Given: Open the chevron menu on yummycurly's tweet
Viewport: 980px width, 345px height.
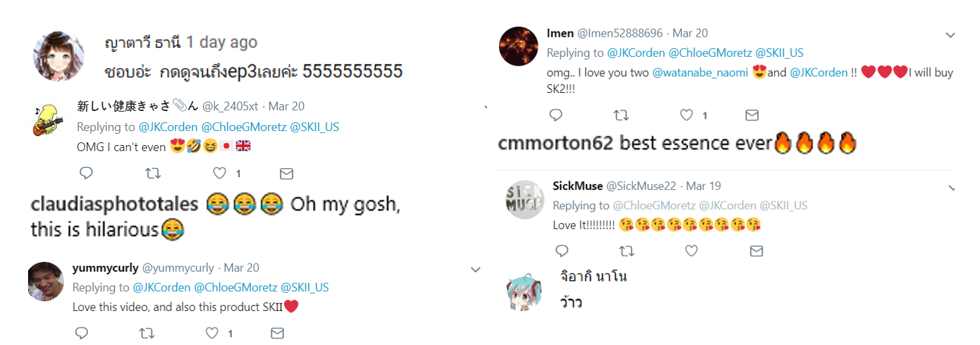Looking at the screenshot, I should [x=476, y=269].
